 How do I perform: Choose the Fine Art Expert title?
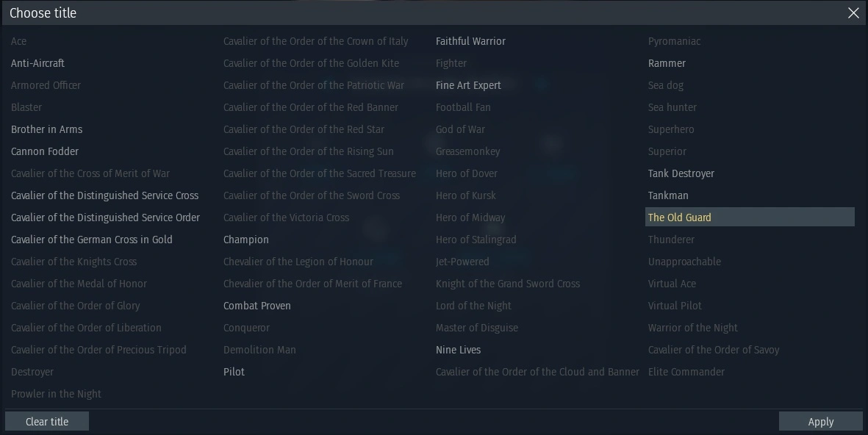pos(469,85)
